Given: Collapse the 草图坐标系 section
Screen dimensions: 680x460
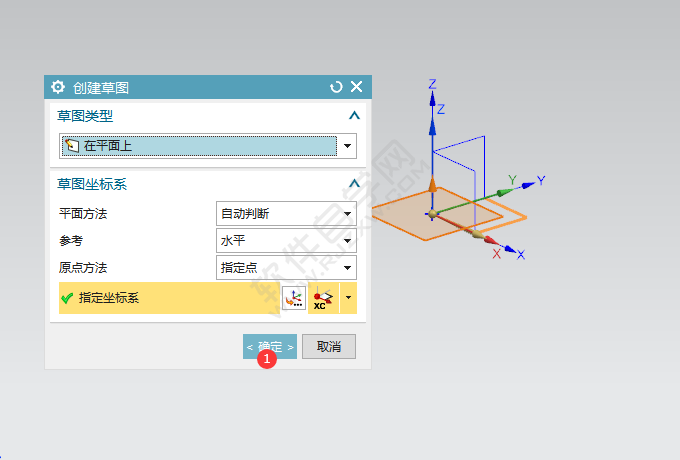Looking at the screenshot, I should (x=354, y=184).
